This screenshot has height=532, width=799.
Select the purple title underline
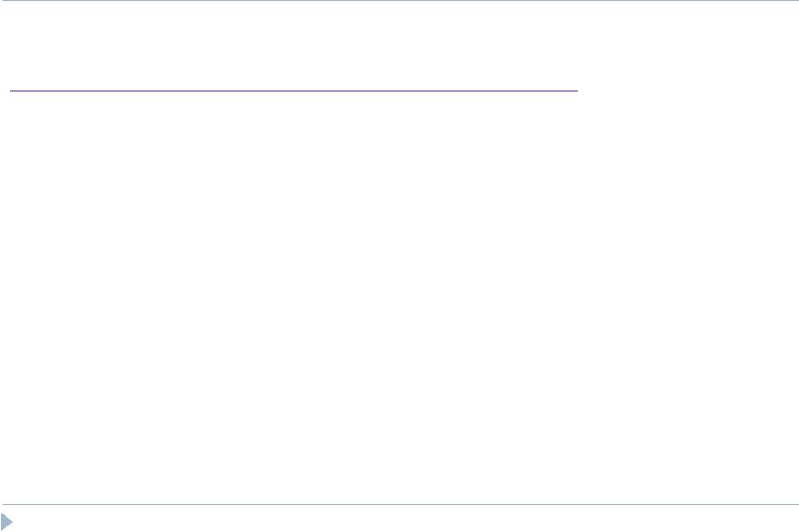point(293,91)
